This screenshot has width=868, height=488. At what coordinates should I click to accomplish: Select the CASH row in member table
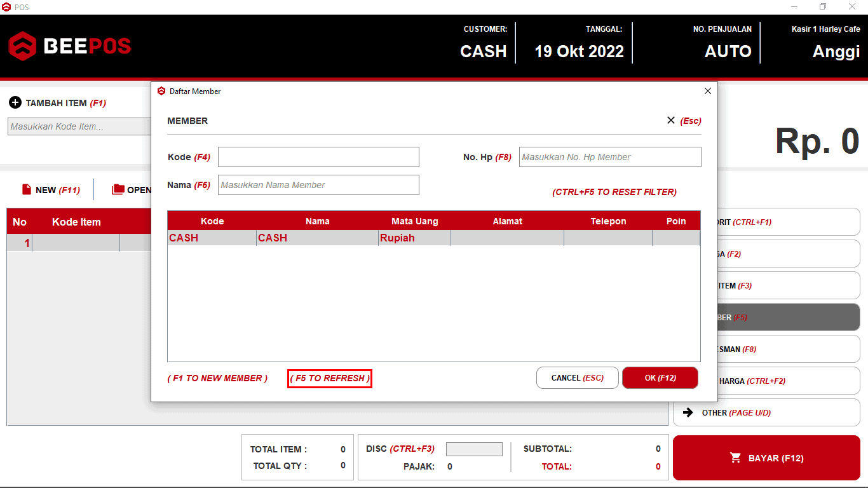318,238
